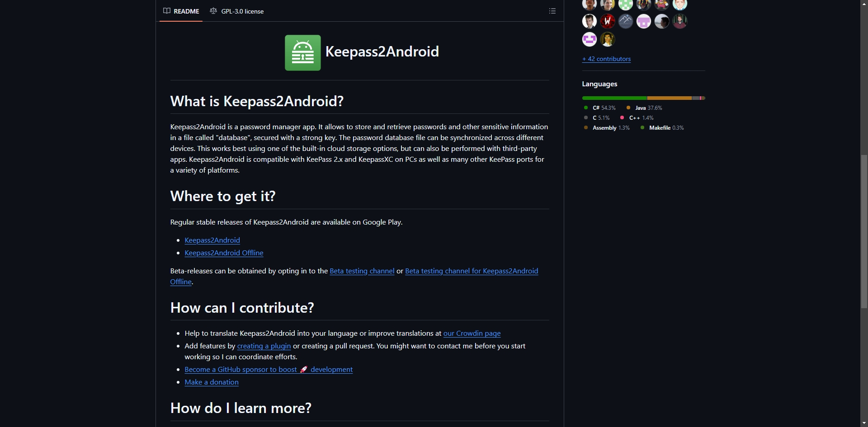Open the avatar of man with glasses, yellow background
This screenshot has height=427, width=868.
(607, 39)
